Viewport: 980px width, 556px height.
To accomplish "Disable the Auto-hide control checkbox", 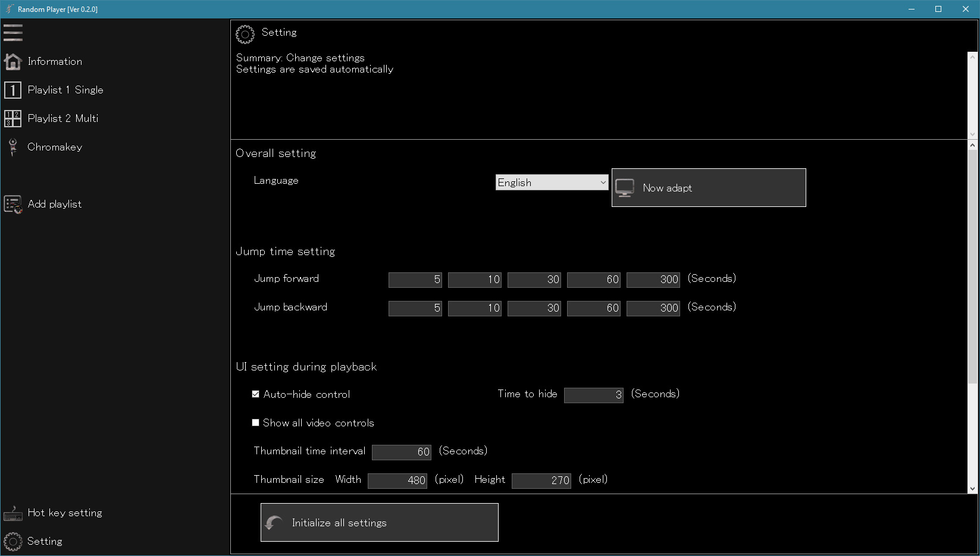I will point(256,394).
